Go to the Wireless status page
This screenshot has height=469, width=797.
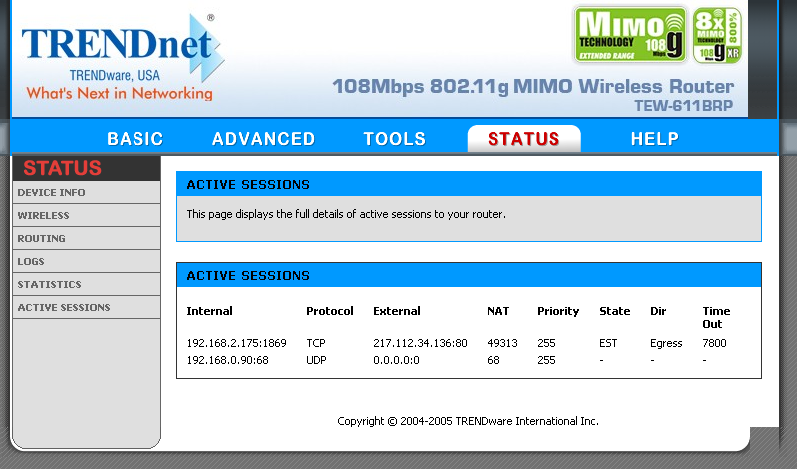(x=44, y=215)
